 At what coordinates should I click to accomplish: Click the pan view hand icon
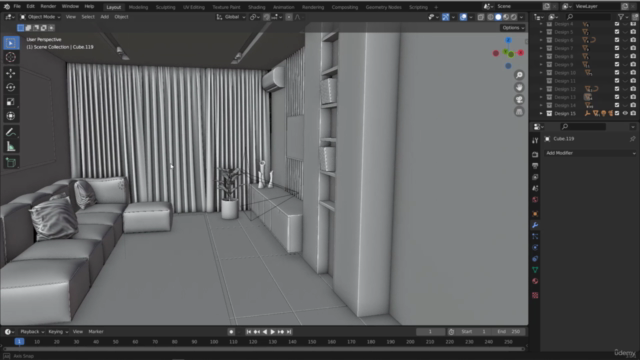point(519,87)
